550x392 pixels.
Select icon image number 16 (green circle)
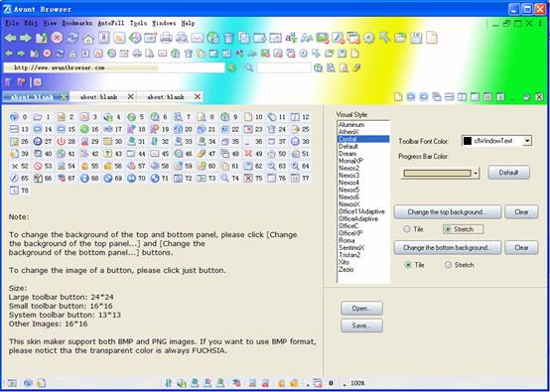84,129
